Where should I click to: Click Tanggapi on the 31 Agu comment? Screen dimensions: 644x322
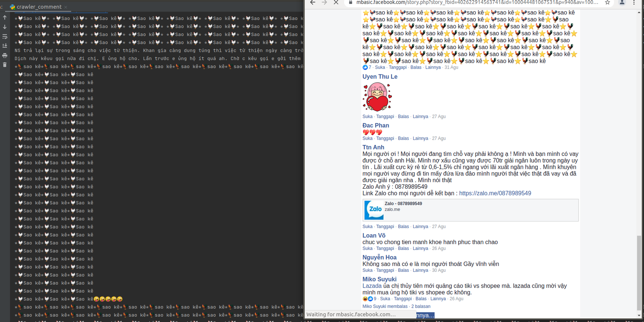tap(398, 67)
